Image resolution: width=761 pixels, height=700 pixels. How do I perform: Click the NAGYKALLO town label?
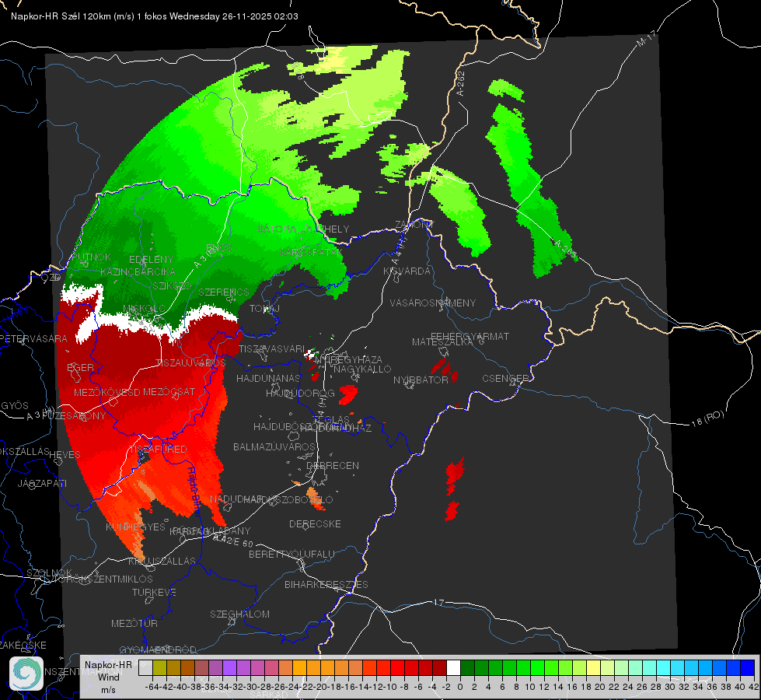coord(362,369)
